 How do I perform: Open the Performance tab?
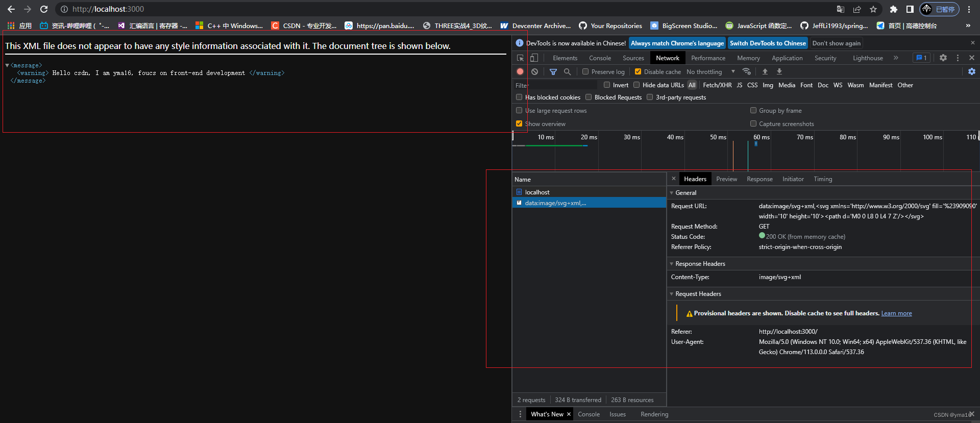pos(708,58)
